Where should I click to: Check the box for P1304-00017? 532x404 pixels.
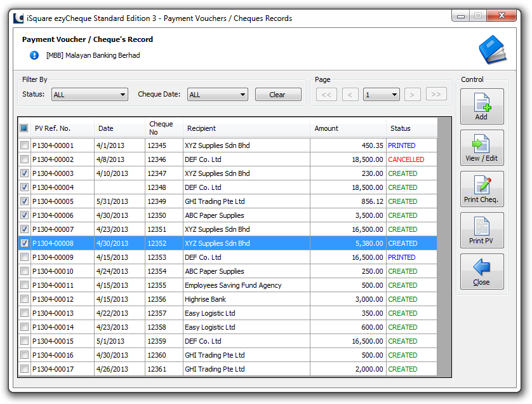(24, 368)
